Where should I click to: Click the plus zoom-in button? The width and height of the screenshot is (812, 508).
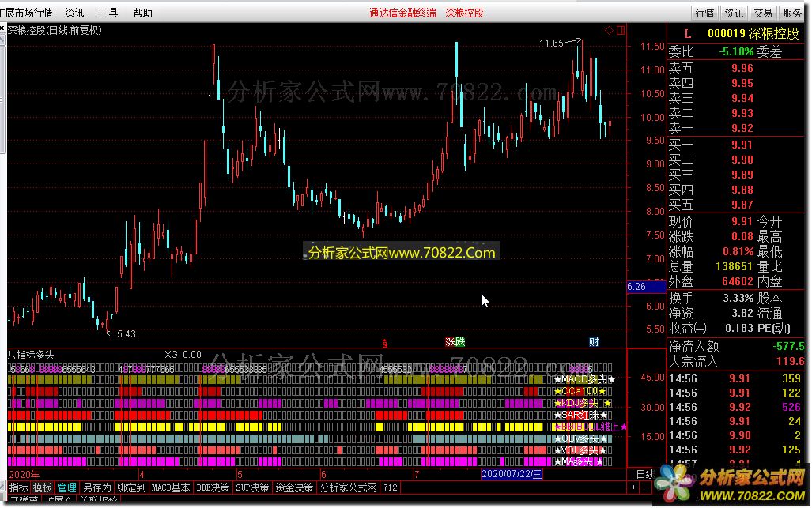(634, 487)
